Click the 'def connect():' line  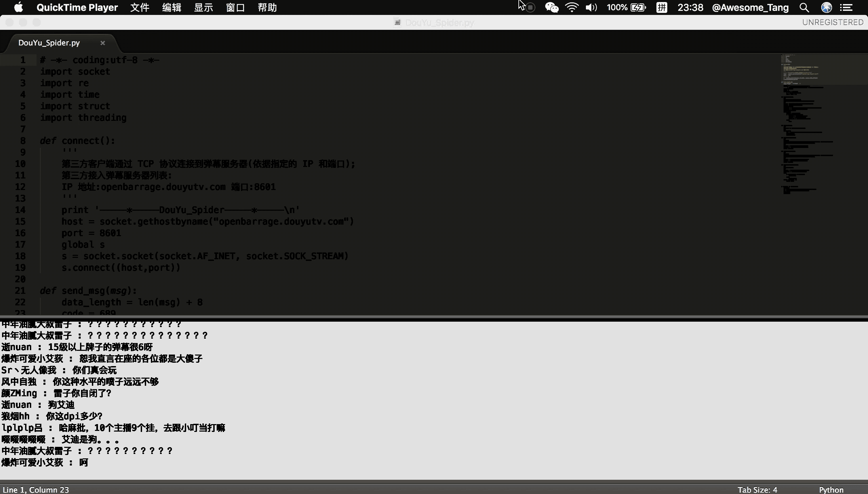coord(78,141)
